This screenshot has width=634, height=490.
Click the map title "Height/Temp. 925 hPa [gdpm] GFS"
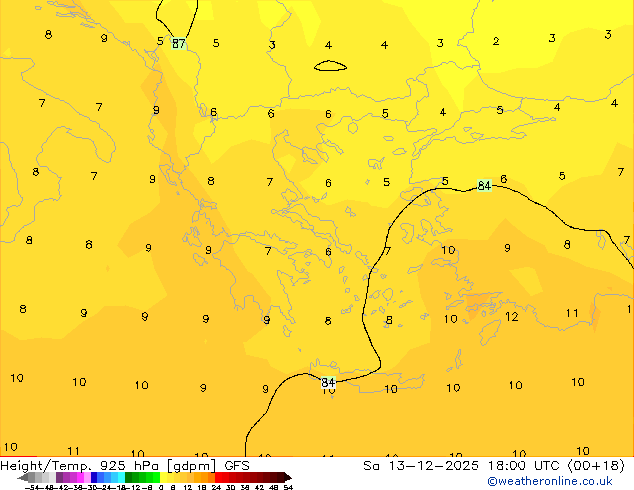point(125,466)
